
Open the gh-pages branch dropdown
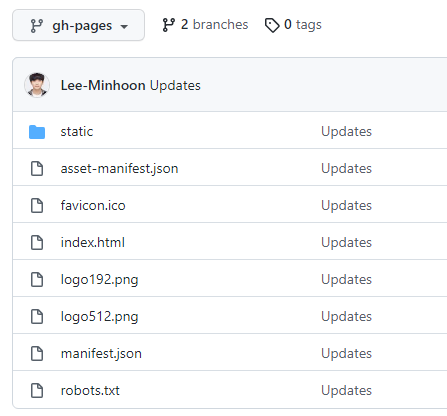click(78, 25)
